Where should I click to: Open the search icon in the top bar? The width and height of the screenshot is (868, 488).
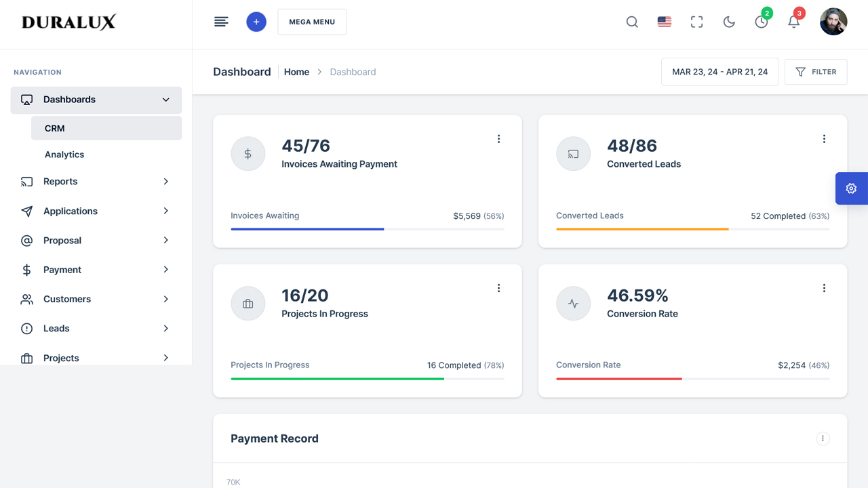tap(631, 22)
